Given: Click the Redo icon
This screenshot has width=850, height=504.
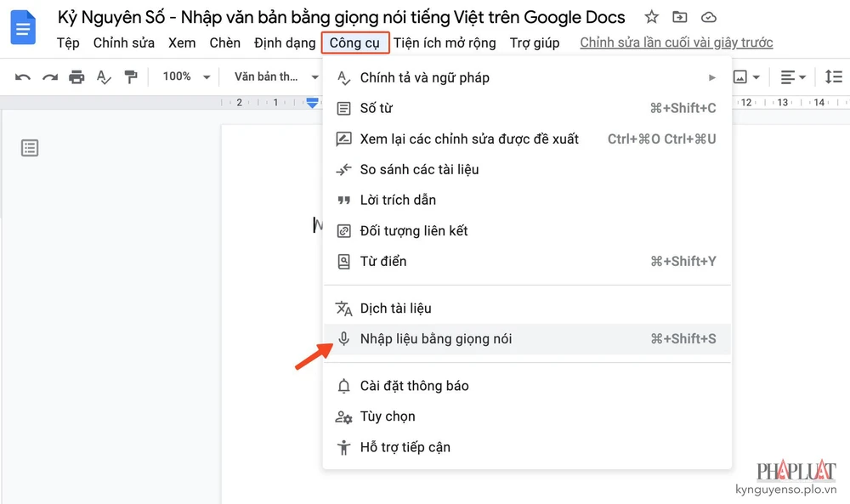Looking at the screenshot, I should coord(49,76).
